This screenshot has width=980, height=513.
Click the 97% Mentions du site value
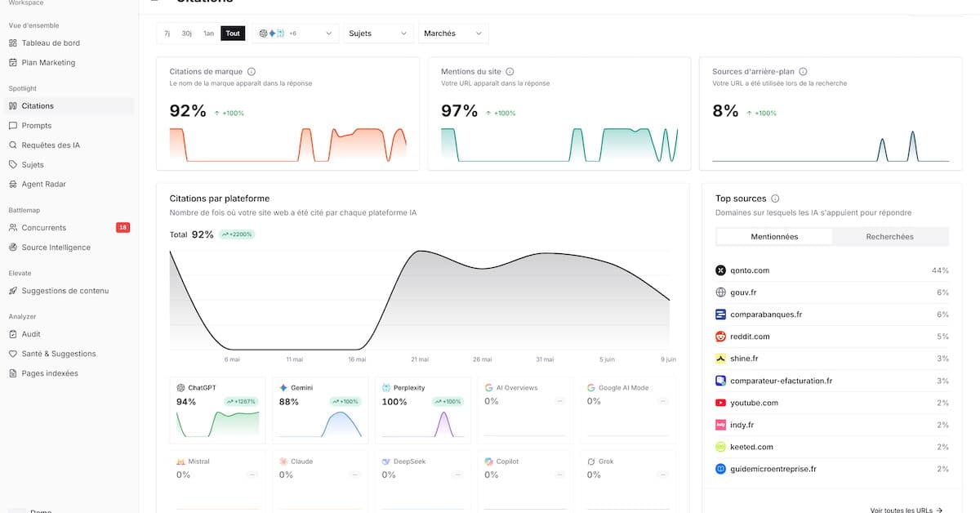tap(459, 111)
